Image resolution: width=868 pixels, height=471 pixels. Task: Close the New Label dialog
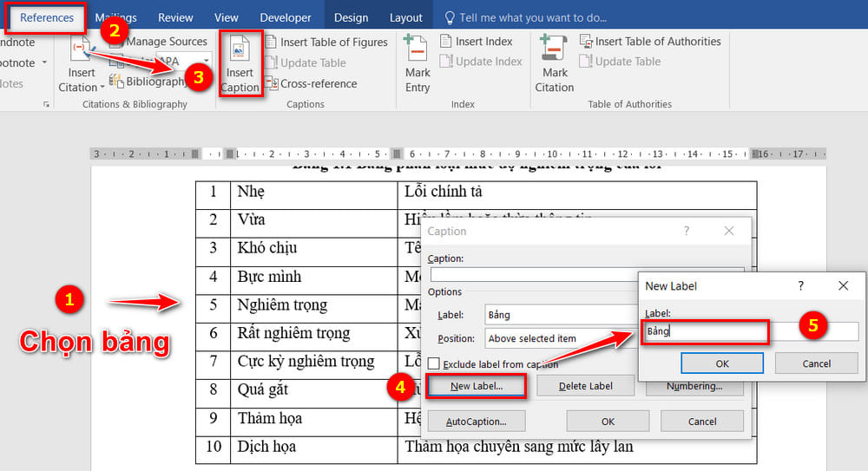[x=843, y=285]
